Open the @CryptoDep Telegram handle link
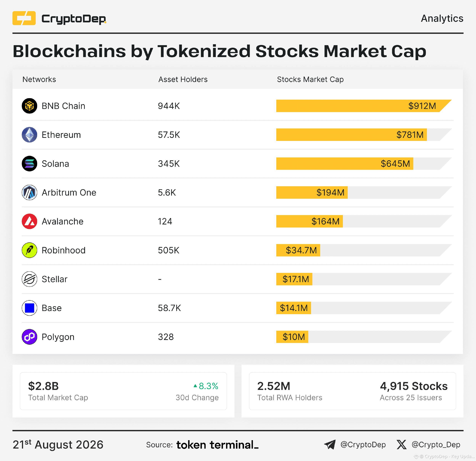The image size is (476, 461). click(x=363, y=444)
